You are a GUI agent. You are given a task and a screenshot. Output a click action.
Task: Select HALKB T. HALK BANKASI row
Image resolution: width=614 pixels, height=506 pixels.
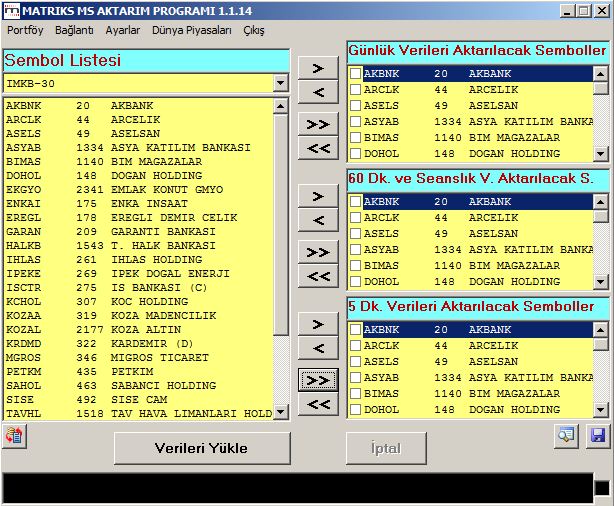coord(139,246)
